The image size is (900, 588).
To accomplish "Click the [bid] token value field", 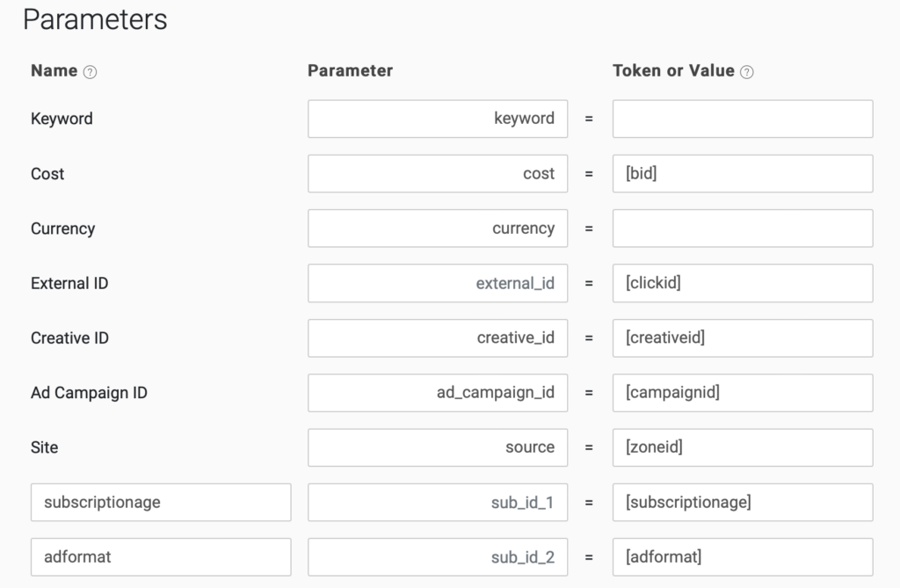I will (x=742, y=174).
